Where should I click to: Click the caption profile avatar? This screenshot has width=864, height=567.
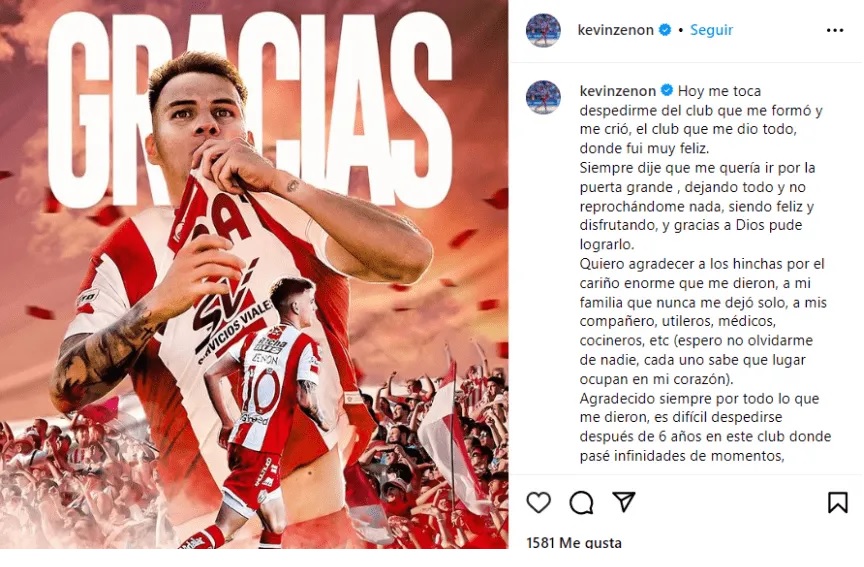543,97
